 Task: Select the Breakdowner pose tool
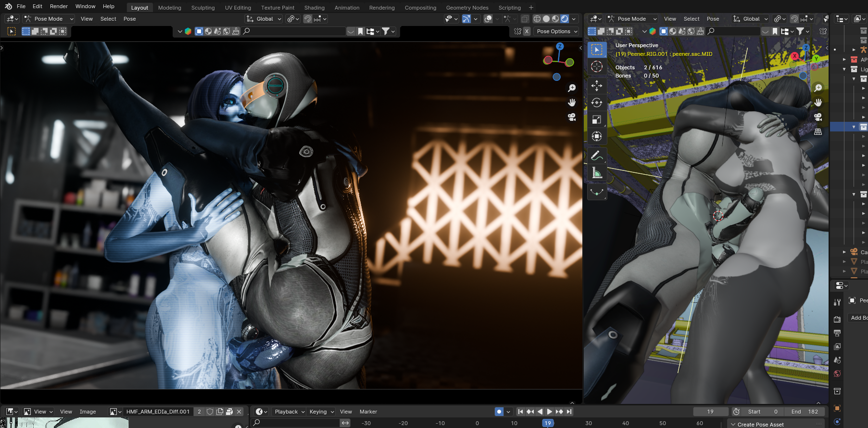coord(597,192)
